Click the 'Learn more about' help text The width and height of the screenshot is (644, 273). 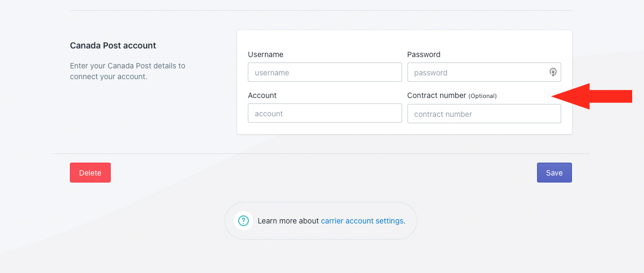click(x=288, y=221)
